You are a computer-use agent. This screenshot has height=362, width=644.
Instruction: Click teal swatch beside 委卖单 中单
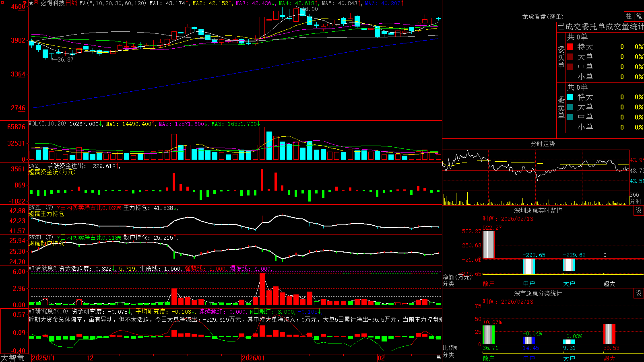tap(570, 117)
